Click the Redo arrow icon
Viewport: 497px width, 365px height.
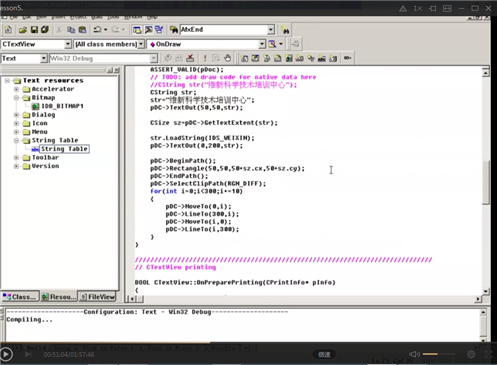[115, 30]
